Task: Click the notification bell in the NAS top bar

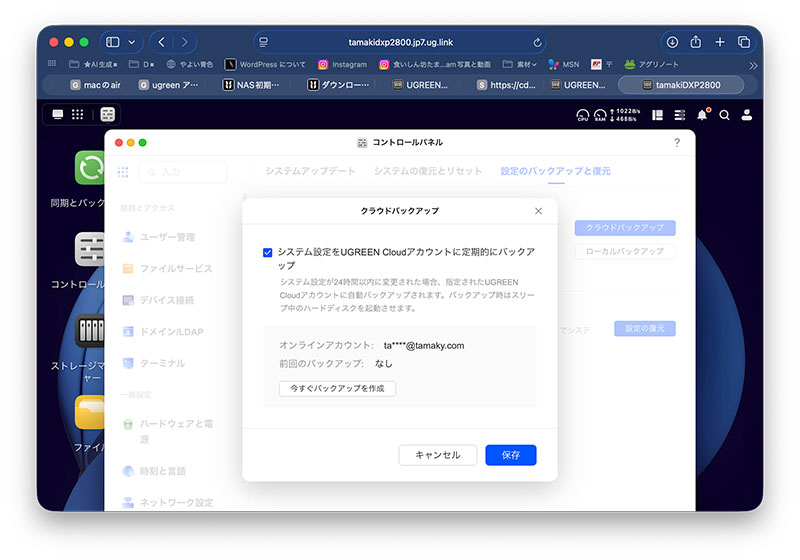Action: (702, 115)
